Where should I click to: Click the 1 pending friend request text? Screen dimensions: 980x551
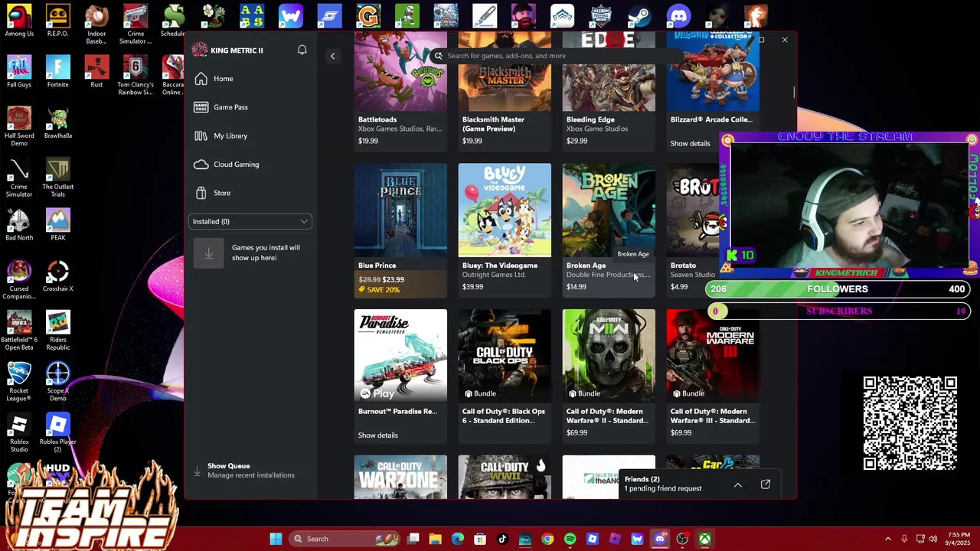[662, 489]
